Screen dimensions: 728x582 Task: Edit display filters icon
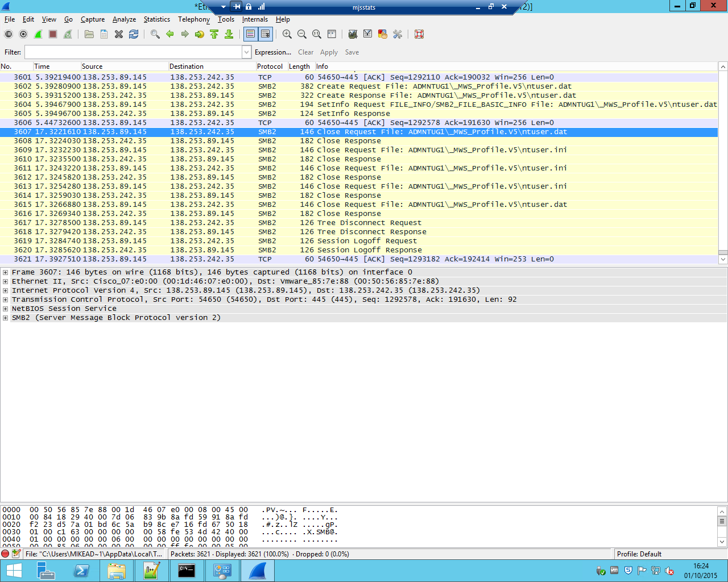tap(368, 34)
